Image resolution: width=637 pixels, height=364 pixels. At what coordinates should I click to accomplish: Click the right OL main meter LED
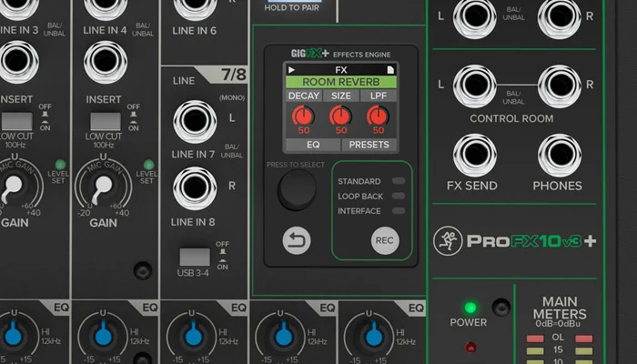[x=584, y=338]
